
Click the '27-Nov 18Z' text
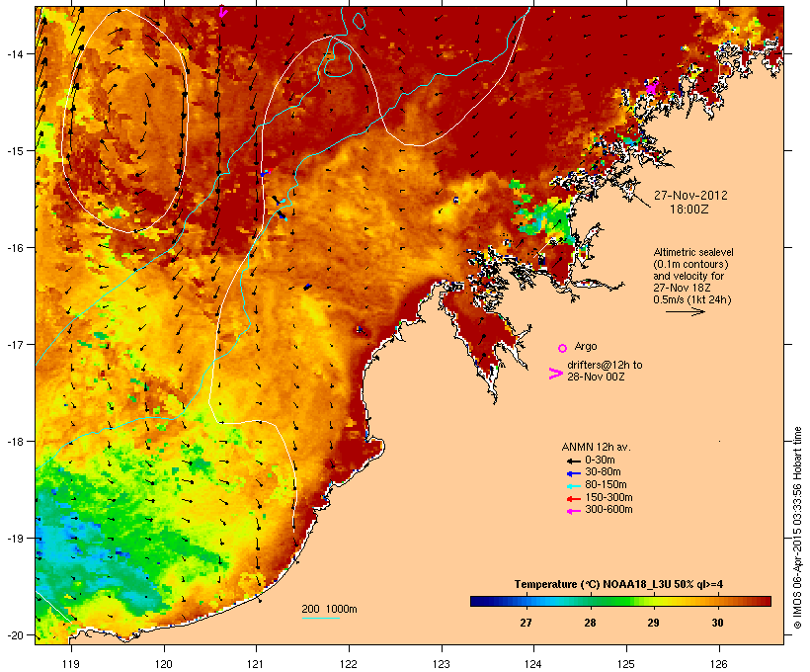pos(682,288)
